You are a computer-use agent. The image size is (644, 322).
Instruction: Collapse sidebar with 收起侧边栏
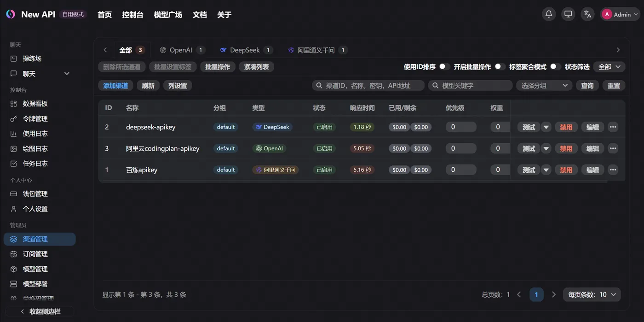40,311
